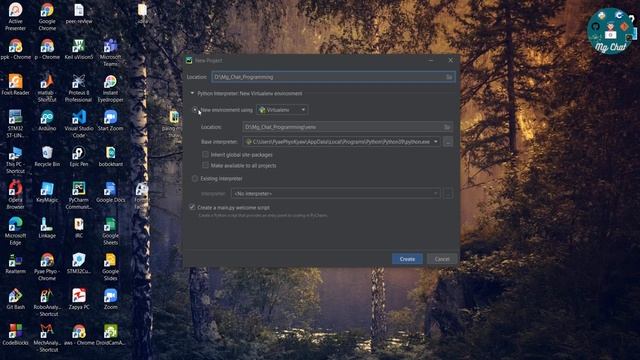The width and height of the screenshot is (640, 360).
Task: Open the aws - Chrome shortcut
Action: 79,335
